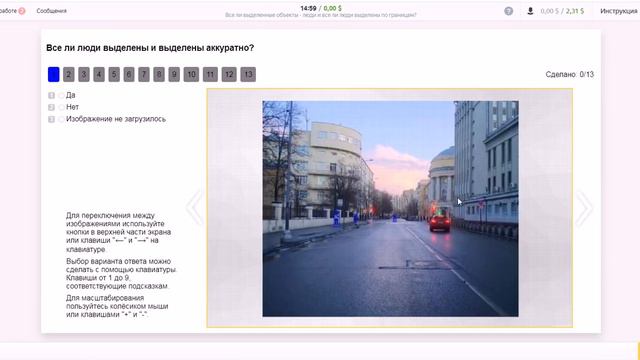Switch to image number 8
The height and width of the screenshot is (360, 640).
(159, 74)
